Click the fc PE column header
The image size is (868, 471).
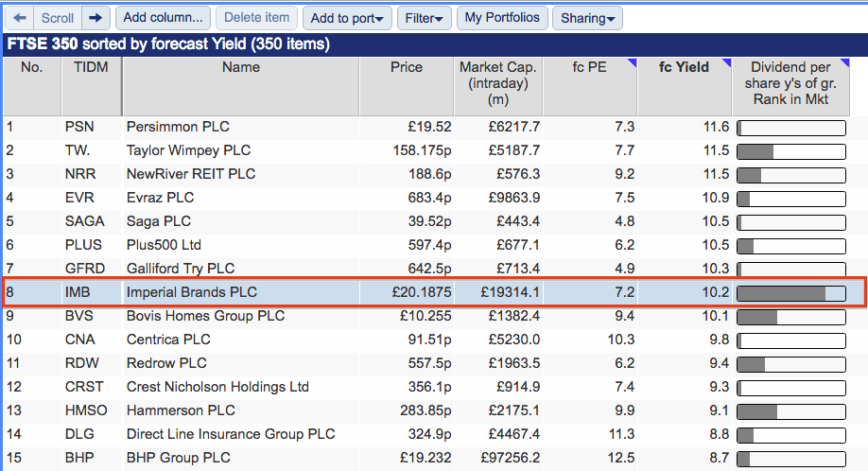590,86
